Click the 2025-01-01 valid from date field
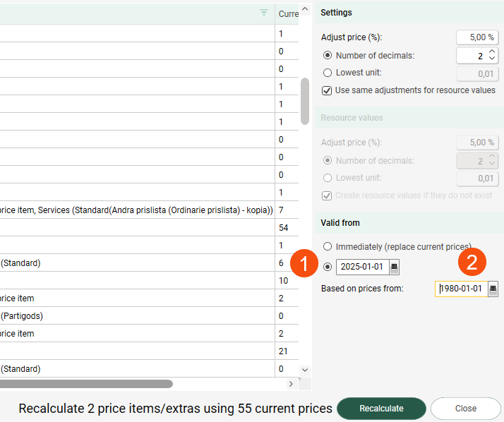The height and width of the screenshot is (422, 504). 362,267
